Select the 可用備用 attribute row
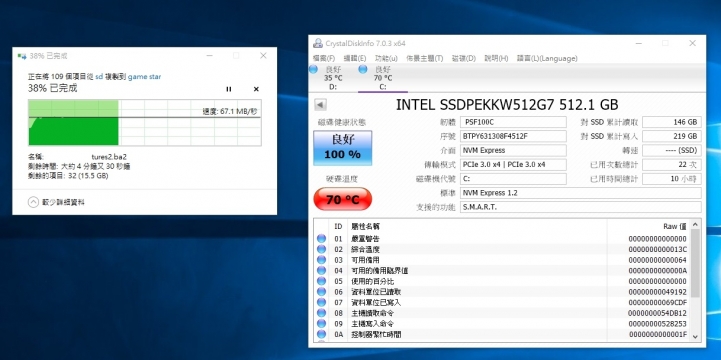Screen dimensions: 721x360 (x=502, y=260)
